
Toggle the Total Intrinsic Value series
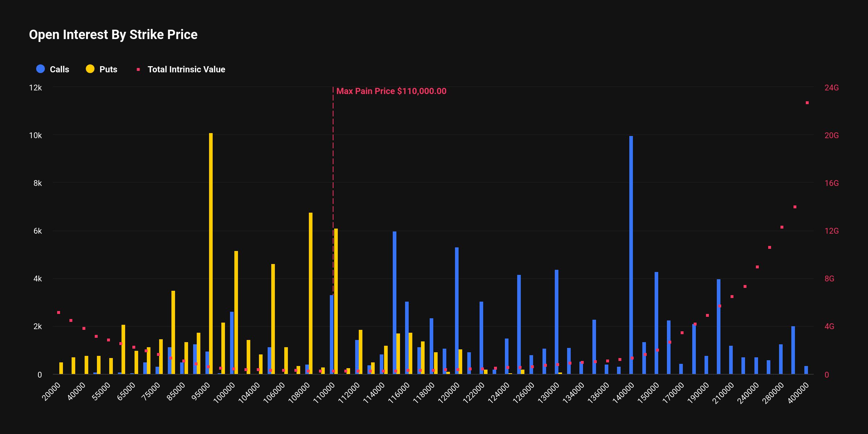tap(186, 69)
